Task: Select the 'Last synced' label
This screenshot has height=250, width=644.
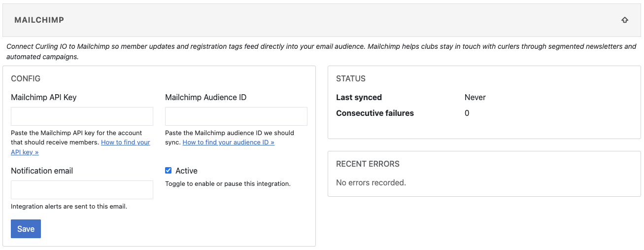Action: pyautogui.click(x=359, y=97)
